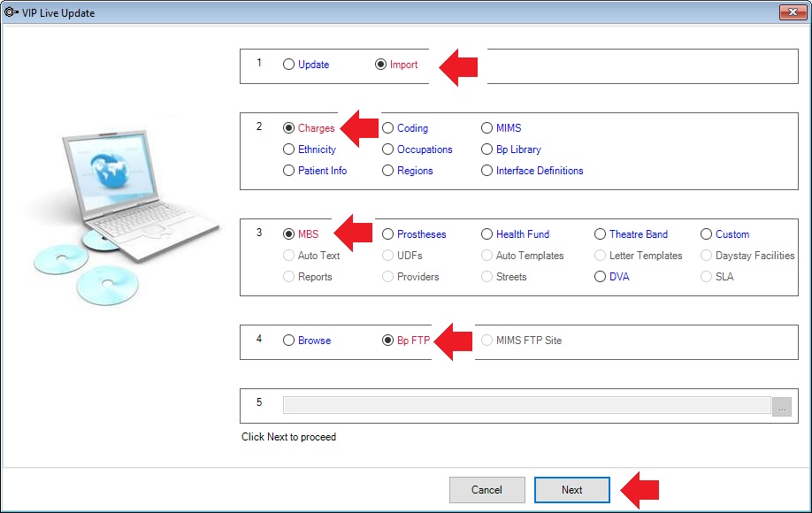Close the VIP Live Update window
The image size is (812, 513).
(x=793, y=11)
